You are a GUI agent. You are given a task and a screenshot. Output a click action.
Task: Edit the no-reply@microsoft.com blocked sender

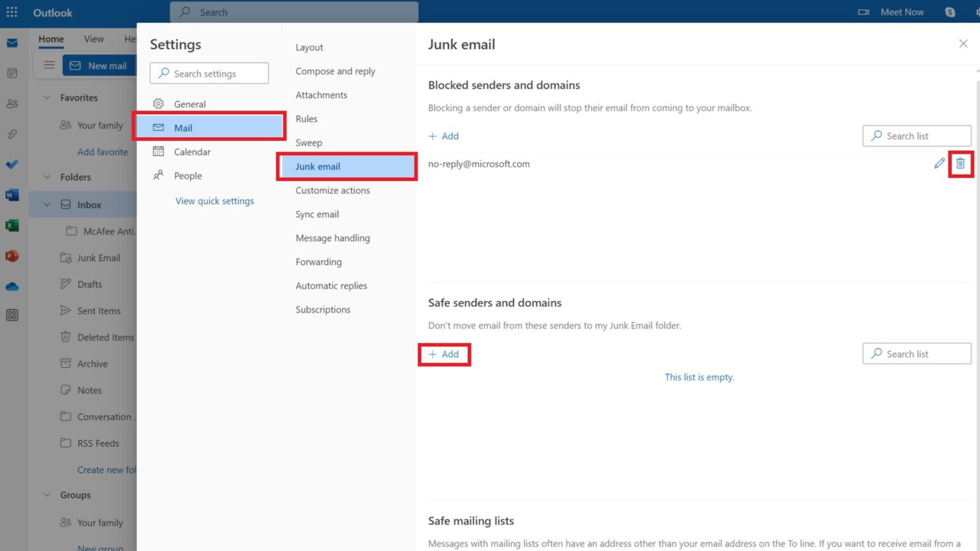pyautogui.click(x=939, y=163)
